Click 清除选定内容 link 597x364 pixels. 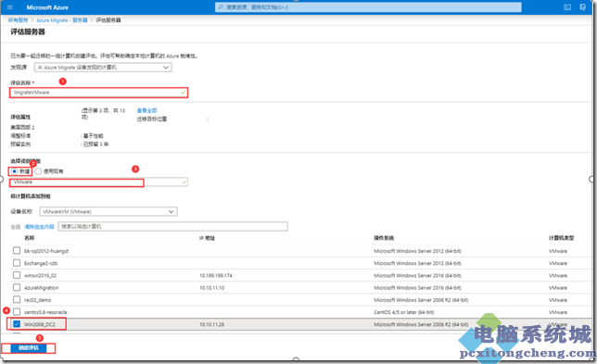click(x=39, y=227)
